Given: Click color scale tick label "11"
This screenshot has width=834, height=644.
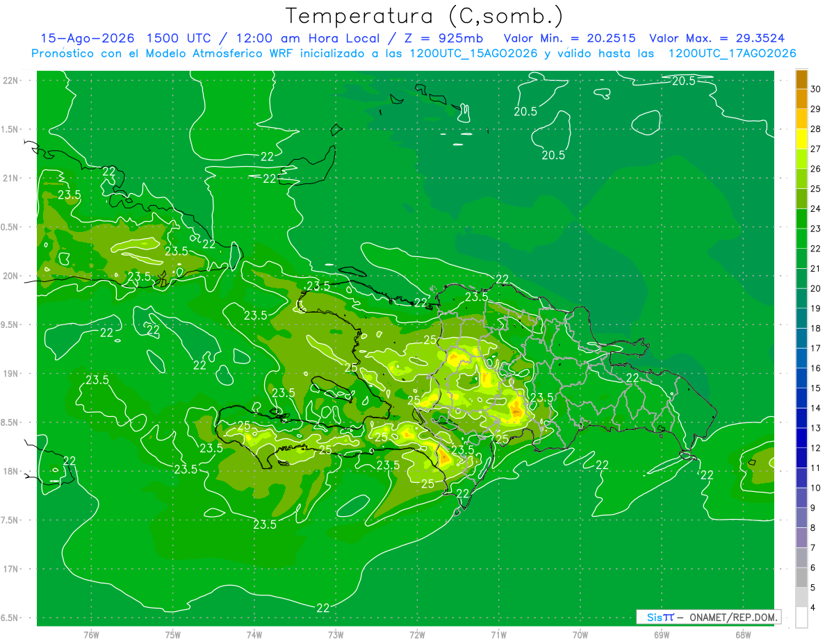Looking at the screenshot, I should point(816,468).
